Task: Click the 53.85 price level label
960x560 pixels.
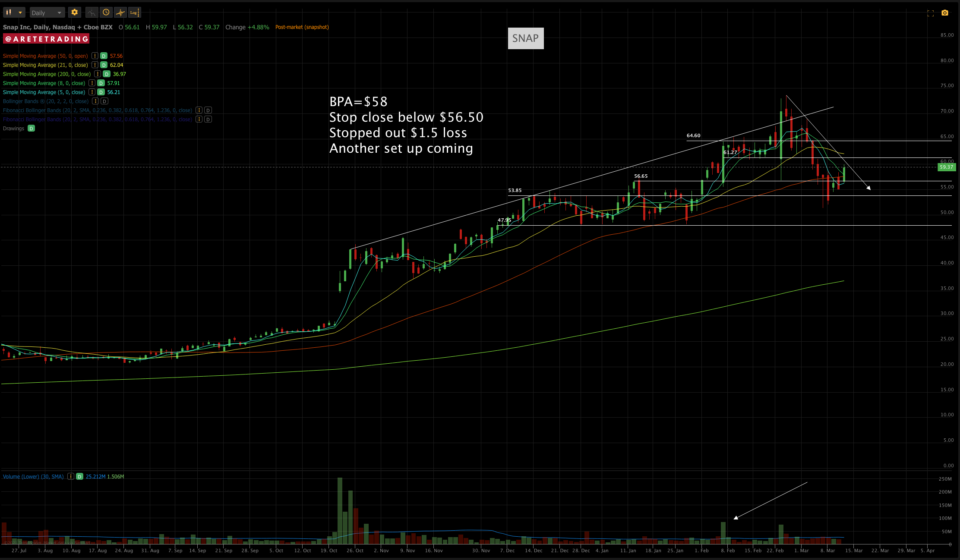Action: (x=515, y=190)
